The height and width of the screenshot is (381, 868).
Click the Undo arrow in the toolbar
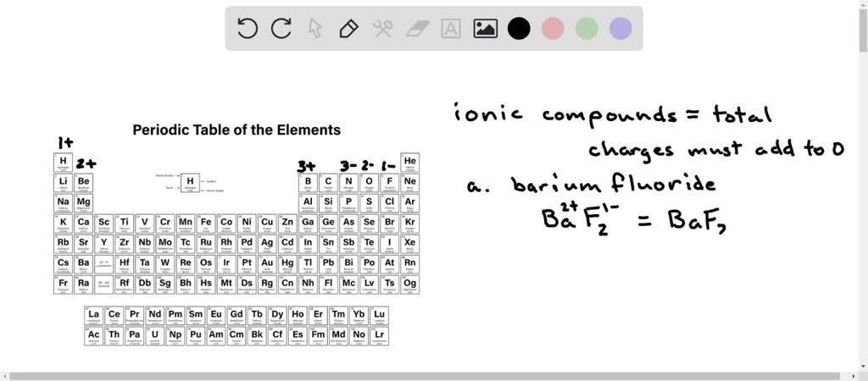point(248,29)
